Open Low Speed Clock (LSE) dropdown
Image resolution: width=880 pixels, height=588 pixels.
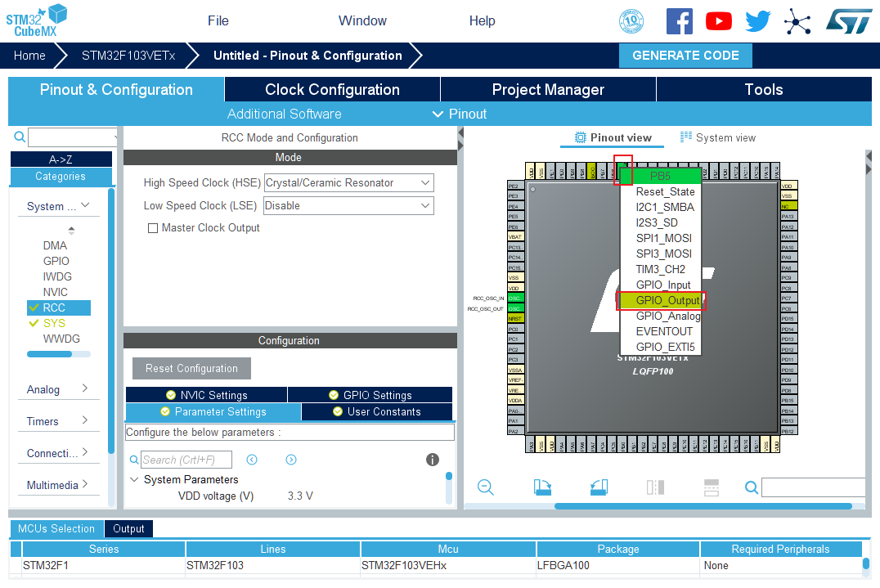(348, 206)
